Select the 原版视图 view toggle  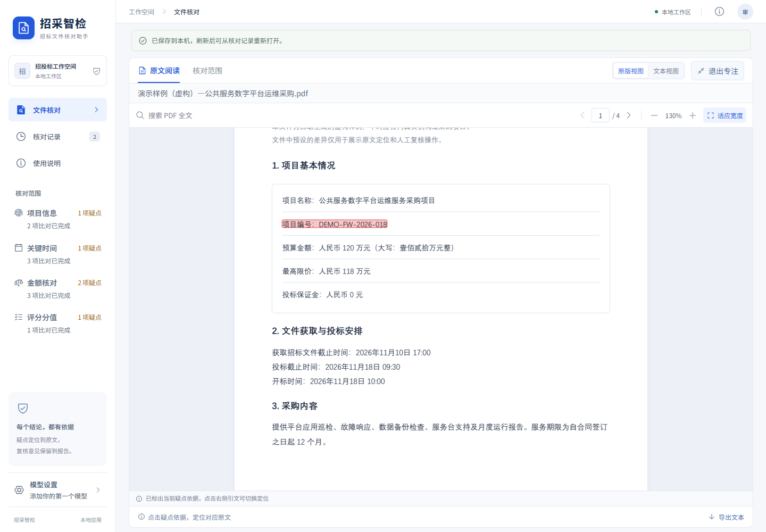631,71
